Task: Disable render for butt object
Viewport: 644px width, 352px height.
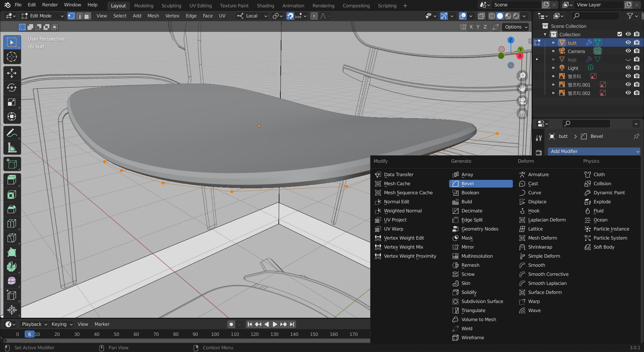Action: 637,43
